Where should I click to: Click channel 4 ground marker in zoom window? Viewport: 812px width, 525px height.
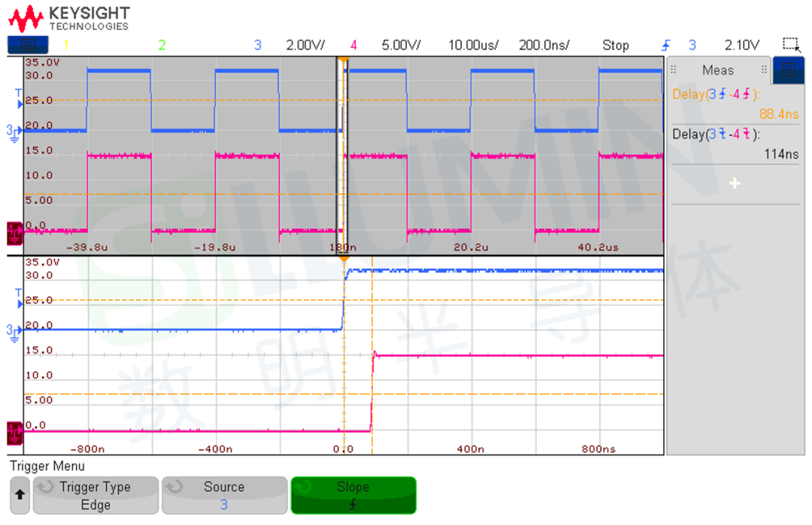pos(14,433)
